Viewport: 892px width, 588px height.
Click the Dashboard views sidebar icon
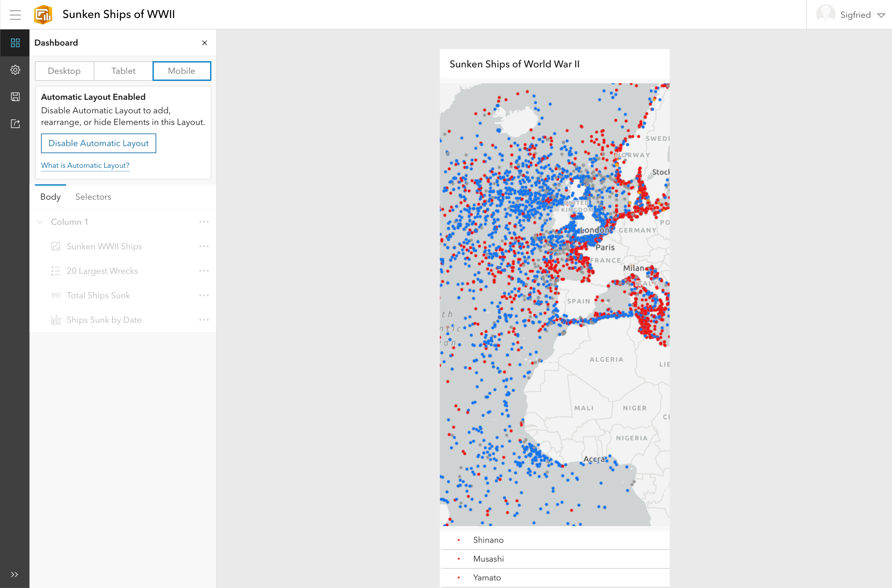(15, 43)
